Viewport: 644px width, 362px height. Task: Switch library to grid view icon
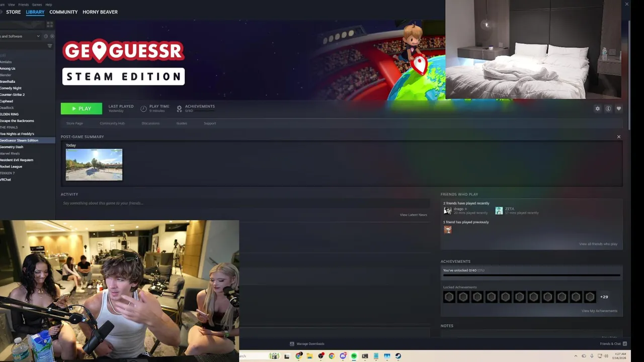49,24
